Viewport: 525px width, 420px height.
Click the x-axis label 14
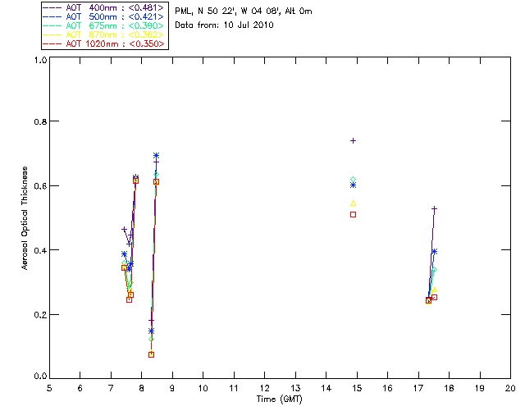click(326, 388)
